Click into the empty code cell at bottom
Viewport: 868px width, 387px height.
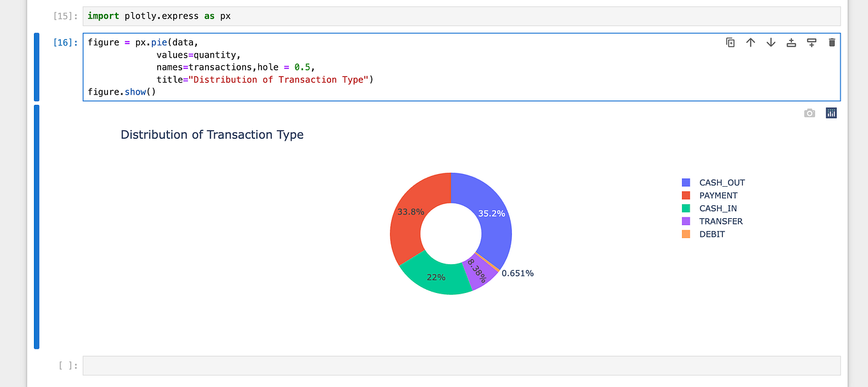click(x=447, y=365)
